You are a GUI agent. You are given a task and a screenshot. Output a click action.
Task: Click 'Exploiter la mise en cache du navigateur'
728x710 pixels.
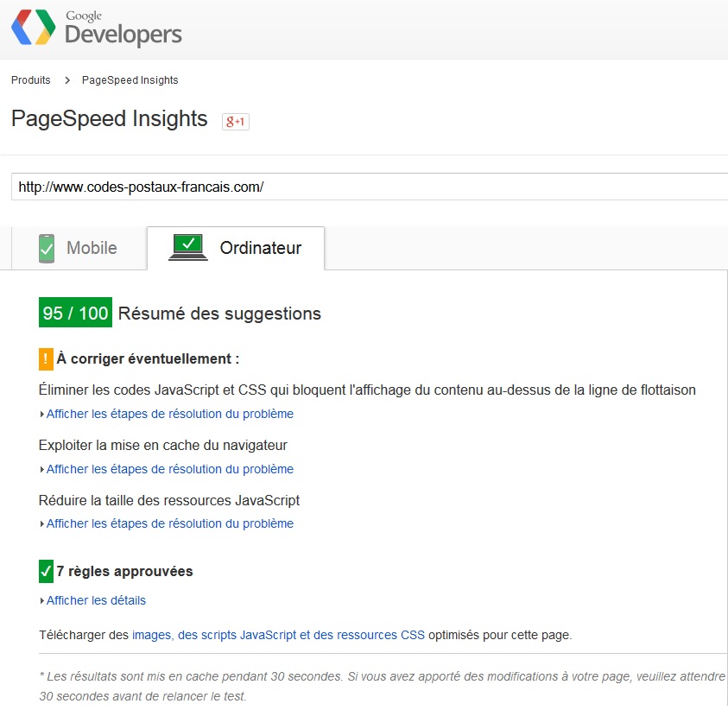tap(163, 446)
